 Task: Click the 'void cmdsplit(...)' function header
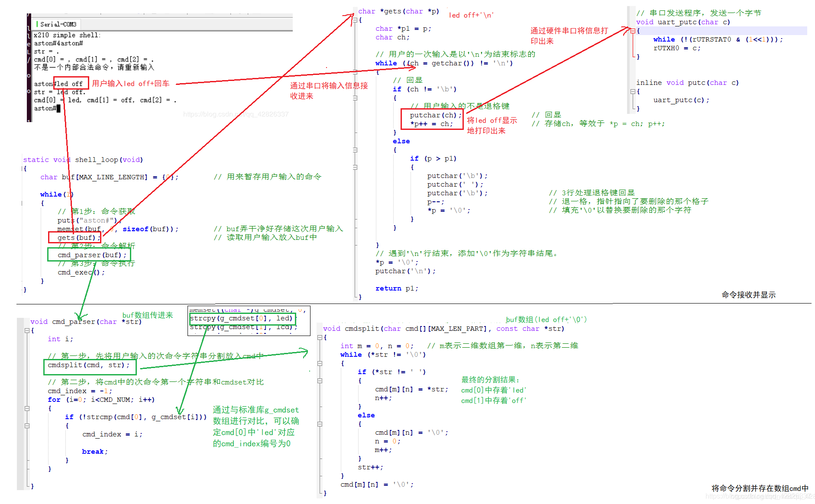pyautogui.click(x=444, y=329)
